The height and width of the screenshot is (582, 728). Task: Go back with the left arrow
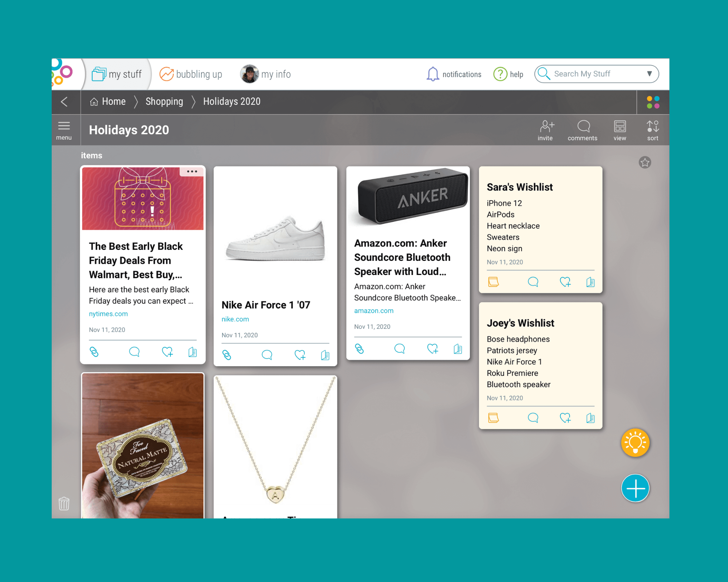(x=64, y=101)
